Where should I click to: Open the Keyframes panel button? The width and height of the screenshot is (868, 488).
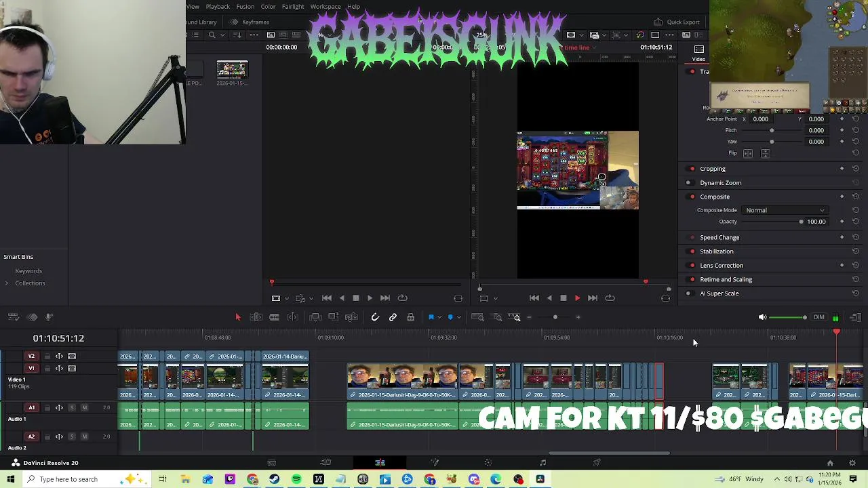click(x=249, y=22)
